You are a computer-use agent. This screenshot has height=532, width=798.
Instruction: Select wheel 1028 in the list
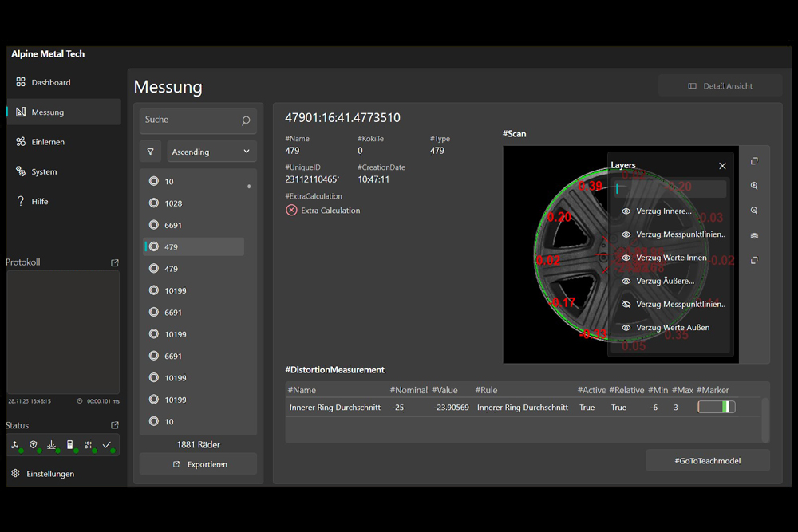pos(173,203)
